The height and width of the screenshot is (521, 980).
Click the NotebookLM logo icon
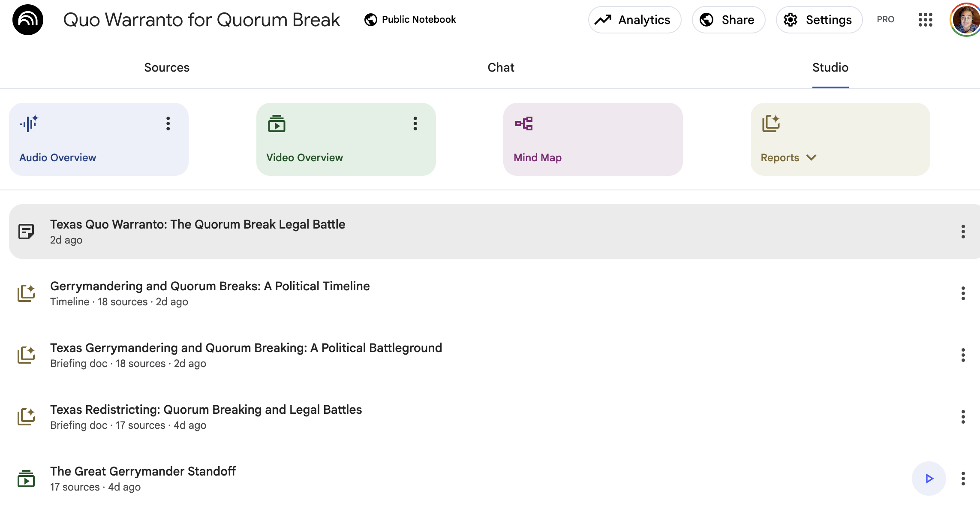click(28, 20)
